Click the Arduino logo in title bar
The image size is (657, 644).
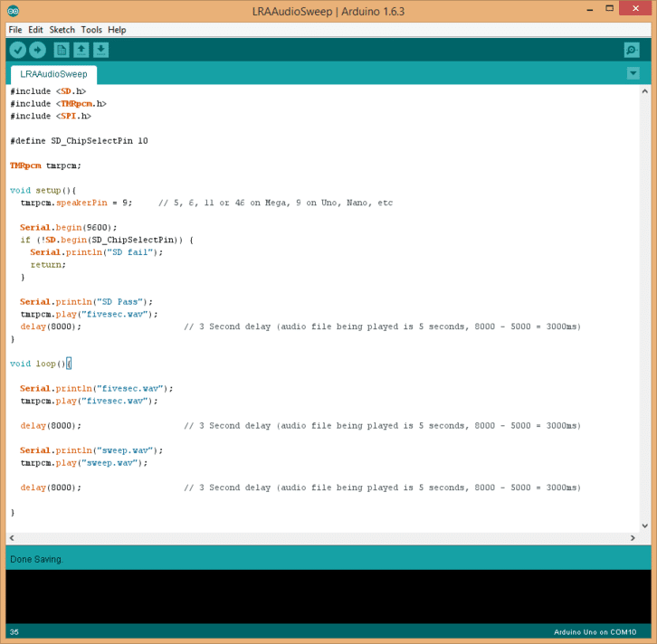click(14, 11)
